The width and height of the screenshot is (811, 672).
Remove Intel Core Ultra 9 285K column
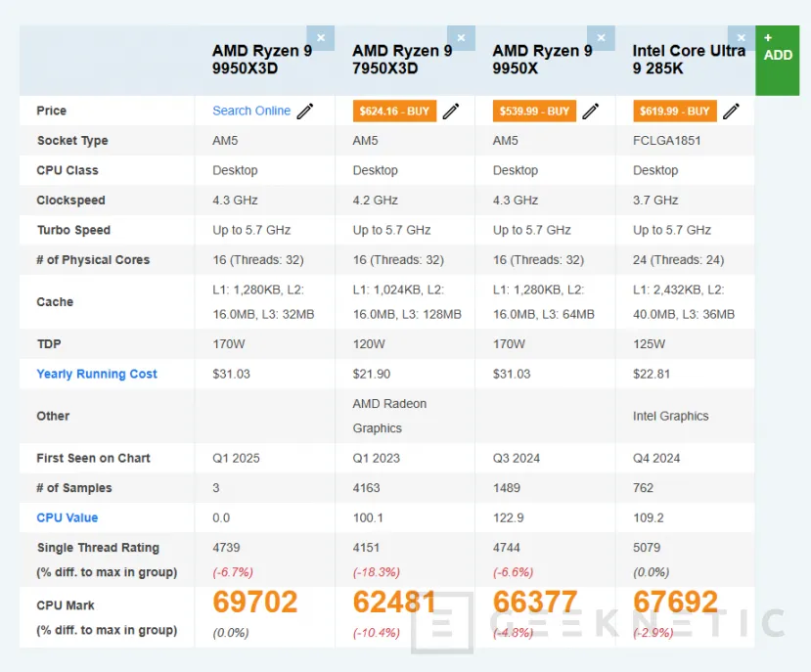(742, 38)
